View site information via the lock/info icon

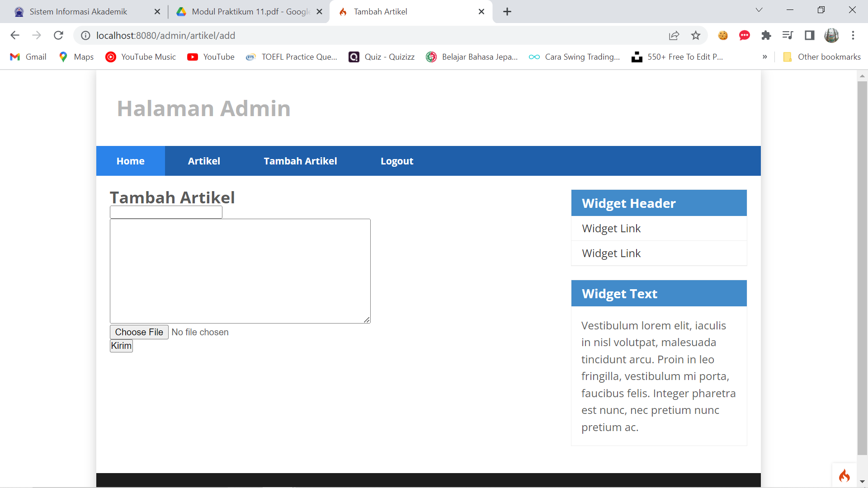(x=85, y=35)
